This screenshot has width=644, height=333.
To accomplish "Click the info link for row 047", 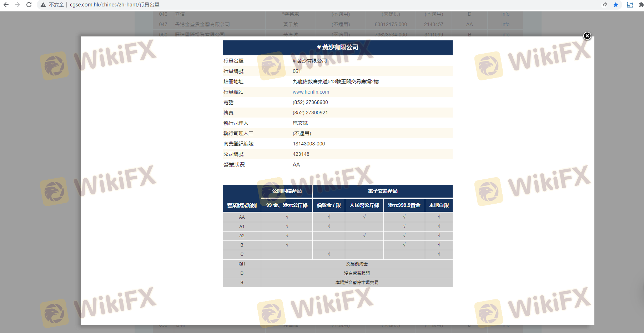I will pos(505,24).
